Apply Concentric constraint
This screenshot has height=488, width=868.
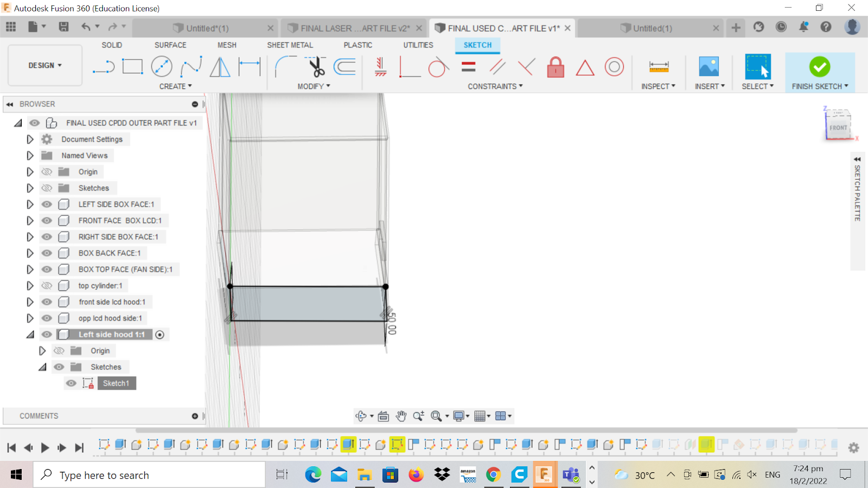(x=614, y=67)
